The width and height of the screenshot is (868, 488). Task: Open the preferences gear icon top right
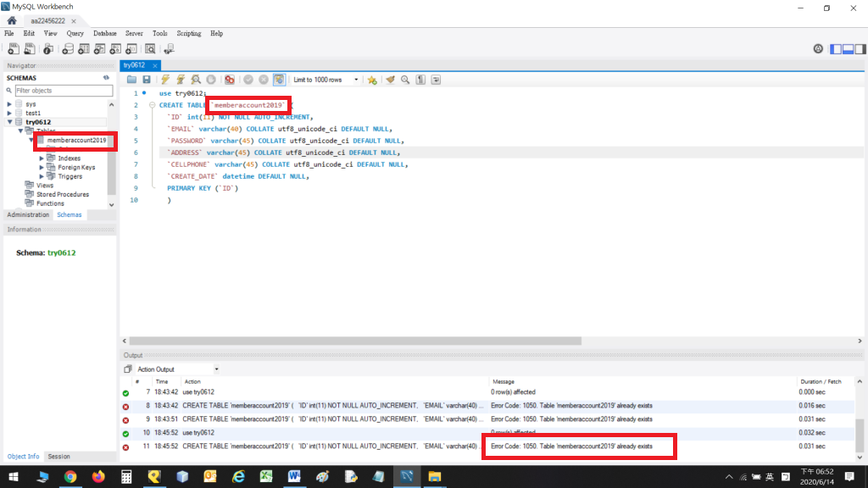pos(818,48)
